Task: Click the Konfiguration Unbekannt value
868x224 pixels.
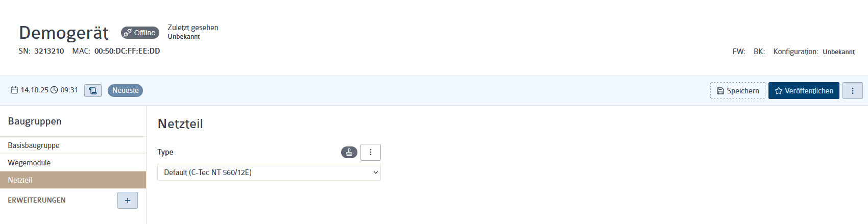Action: [839, 52]
